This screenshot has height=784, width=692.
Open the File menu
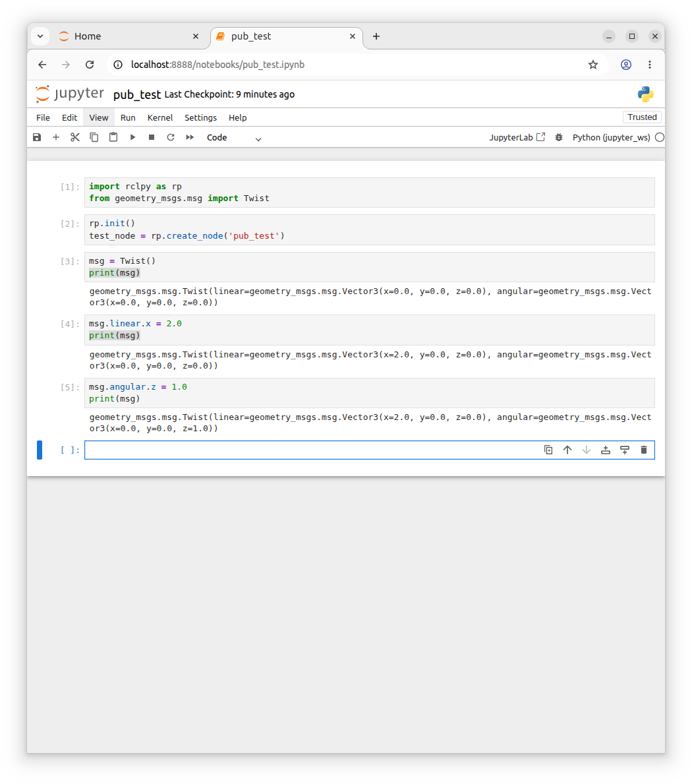tap(43, 117)
